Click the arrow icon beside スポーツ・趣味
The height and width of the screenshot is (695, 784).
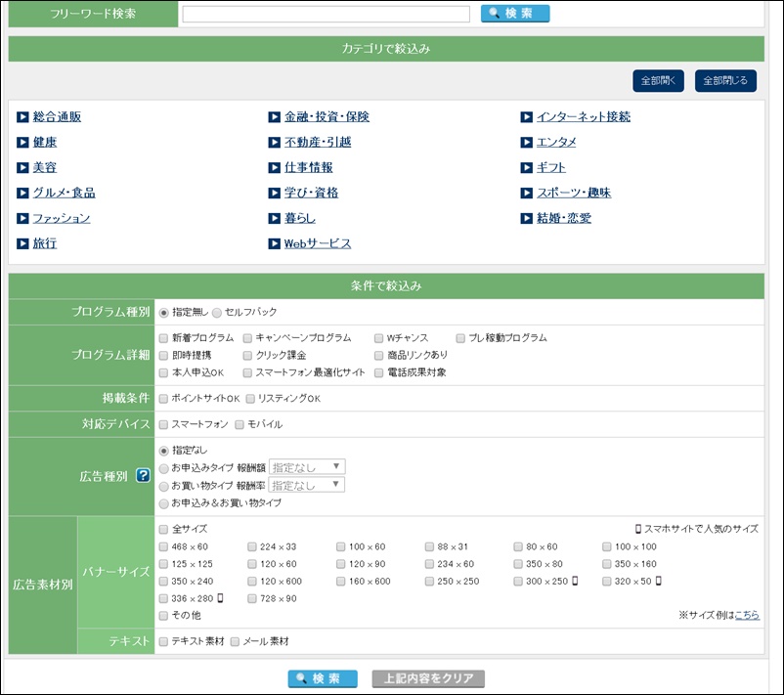[527, 193]
